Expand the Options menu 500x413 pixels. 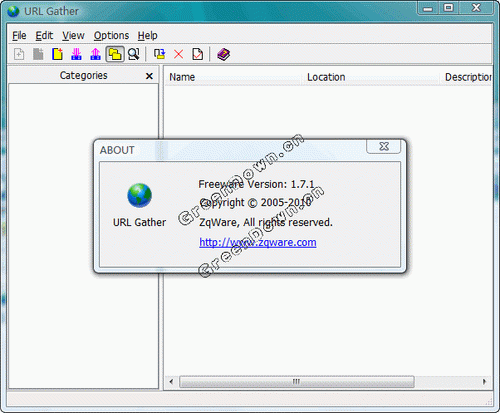[111, 35]
